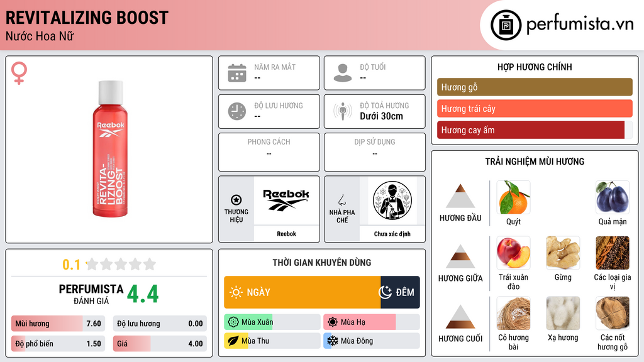Click the Dưới 30cm value

(382, 116)
